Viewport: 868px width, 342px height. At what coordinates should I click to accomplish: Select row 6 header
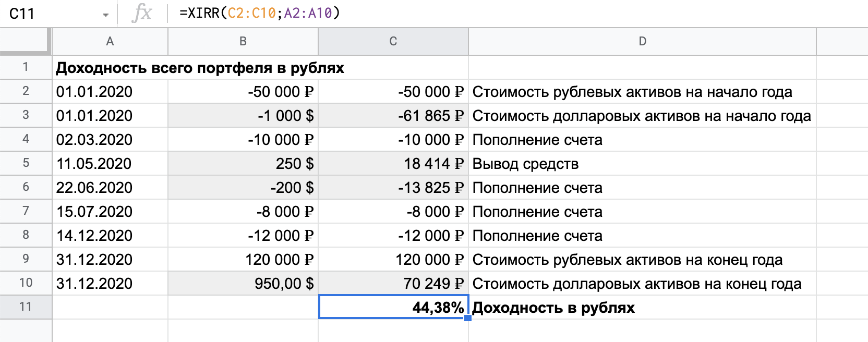click(x=26, y=187)
